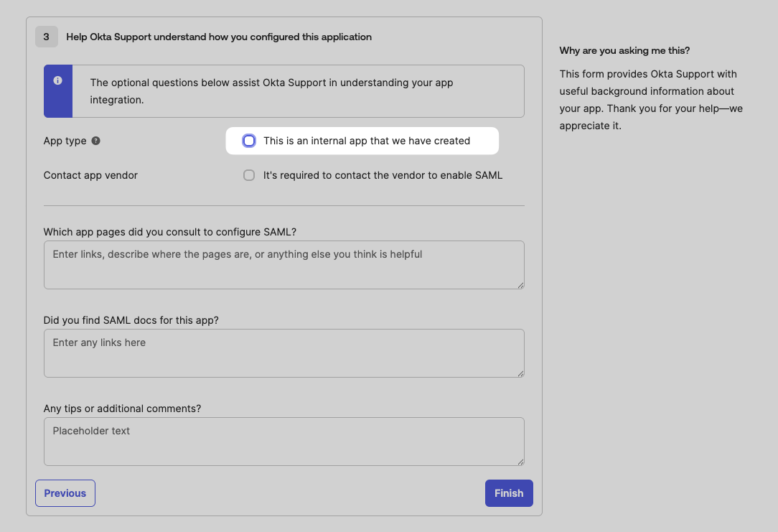Grab the resize handle of the app pages textarea
The image size is (778, 532).
pyautogui.click(x=520, y=285)
